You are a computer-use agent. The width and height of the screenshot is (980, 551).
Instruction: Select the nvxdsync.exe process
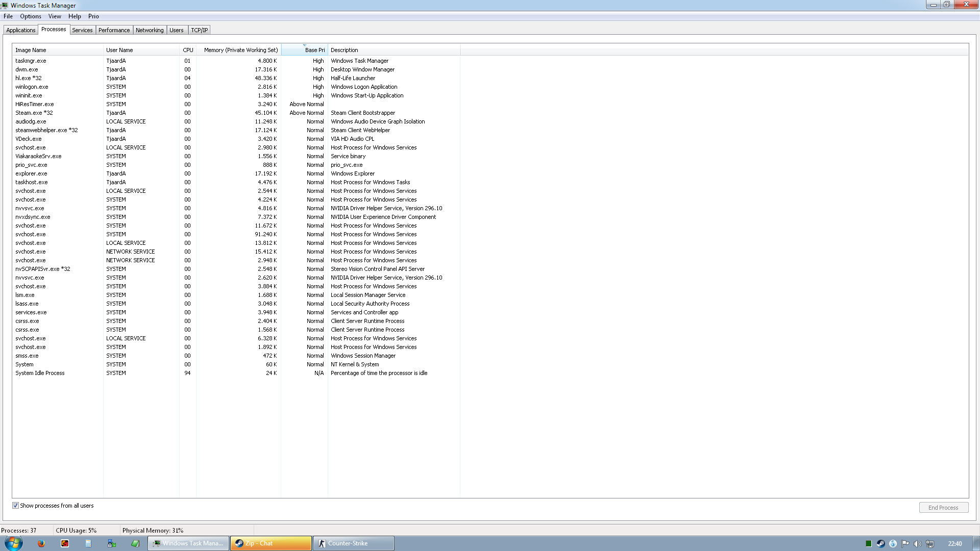(x=236, y=217)
